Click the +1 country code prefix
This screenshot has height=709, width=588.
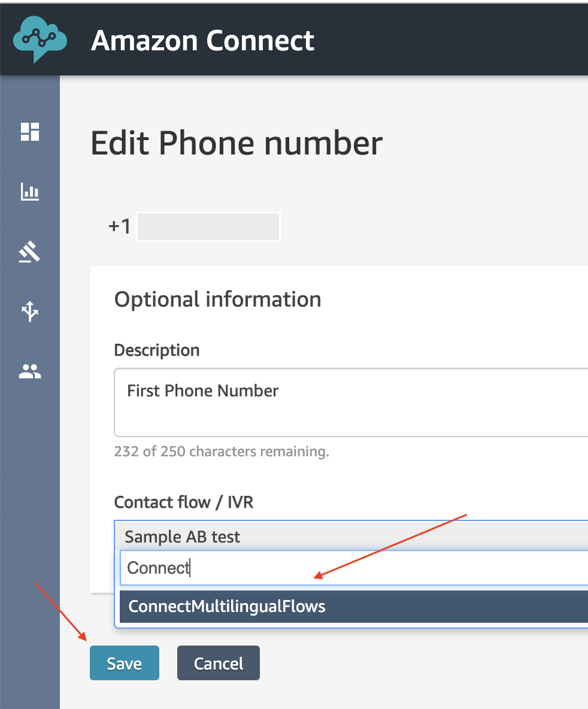click(120, 226)
